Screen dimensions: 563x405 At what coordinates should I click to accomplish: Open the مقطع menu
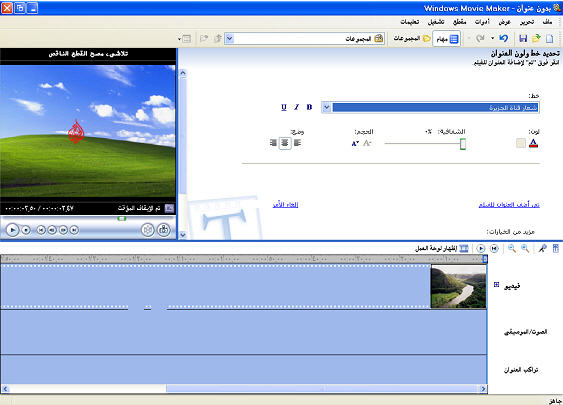459,22
